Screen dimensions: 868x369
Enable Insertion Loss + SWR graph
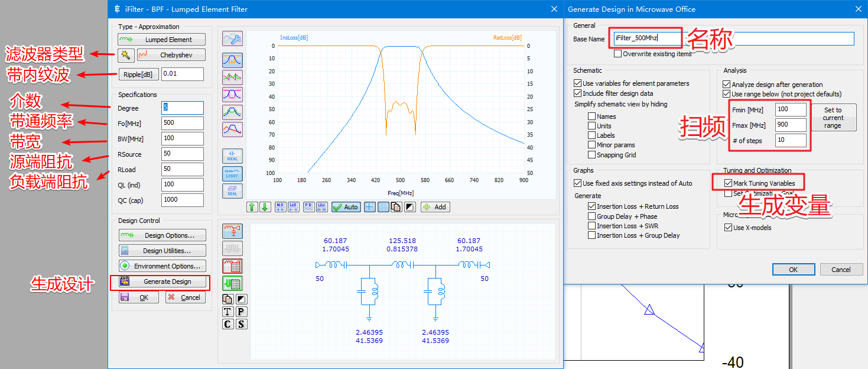(x=591, y=226)
